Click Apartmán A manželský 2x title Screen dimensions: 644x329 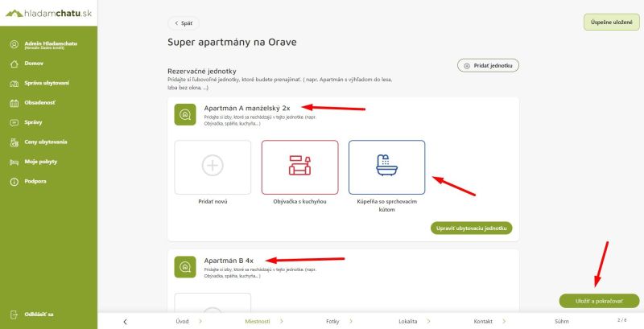(247, 109)
